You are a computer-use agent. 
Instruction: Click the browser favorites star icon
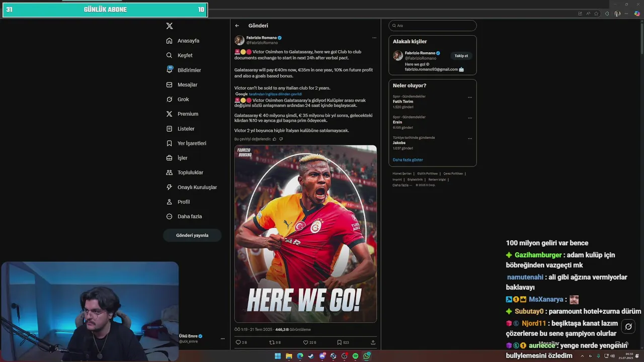pyautogui.click(x=596, y=14)
